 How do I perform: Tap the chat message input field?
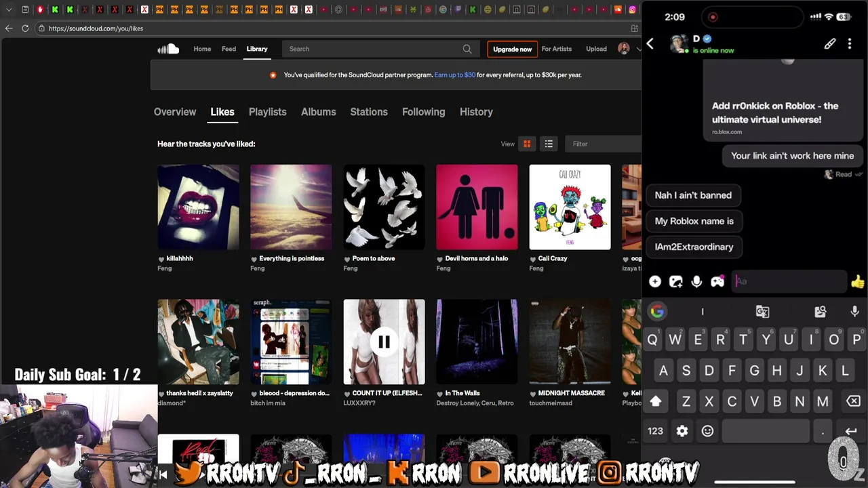click(790, 281)
